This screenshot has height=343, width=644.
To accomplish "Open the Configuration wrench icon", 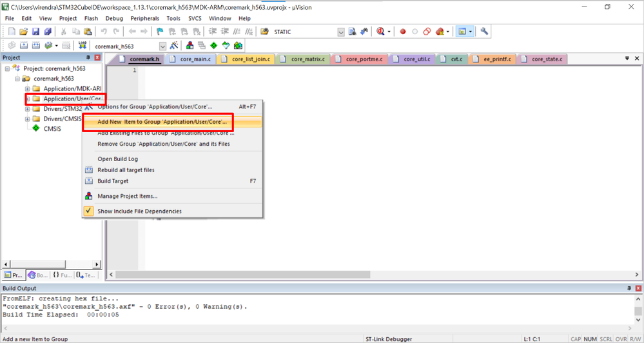I will (x=484, y=31).
